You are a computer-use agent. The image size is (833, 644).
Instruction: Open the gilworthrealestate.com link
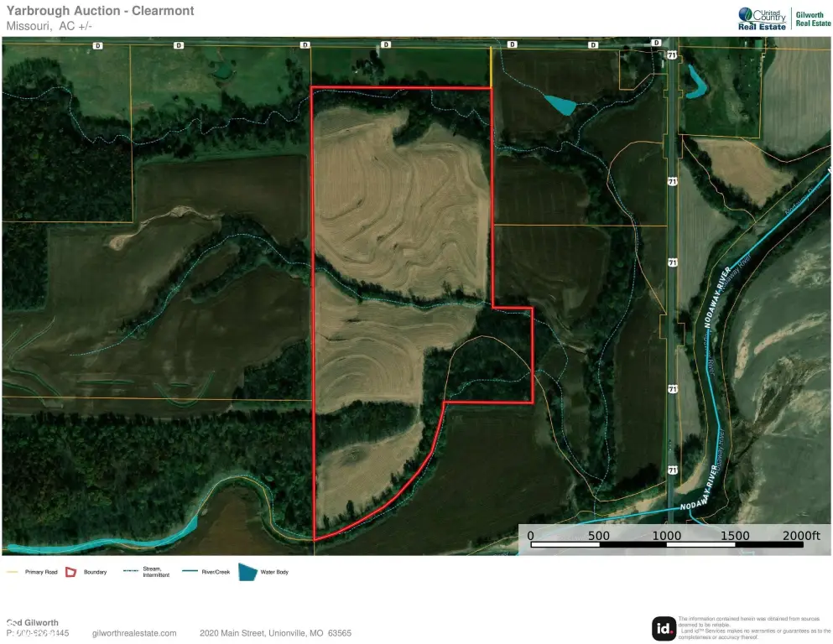click(134, 633)
